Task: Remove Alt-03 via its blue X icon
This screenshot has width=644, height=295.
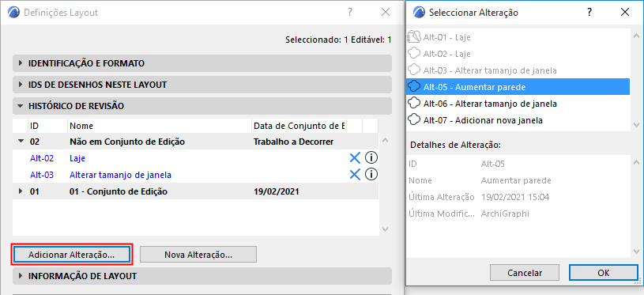Action: pos(355,175)
